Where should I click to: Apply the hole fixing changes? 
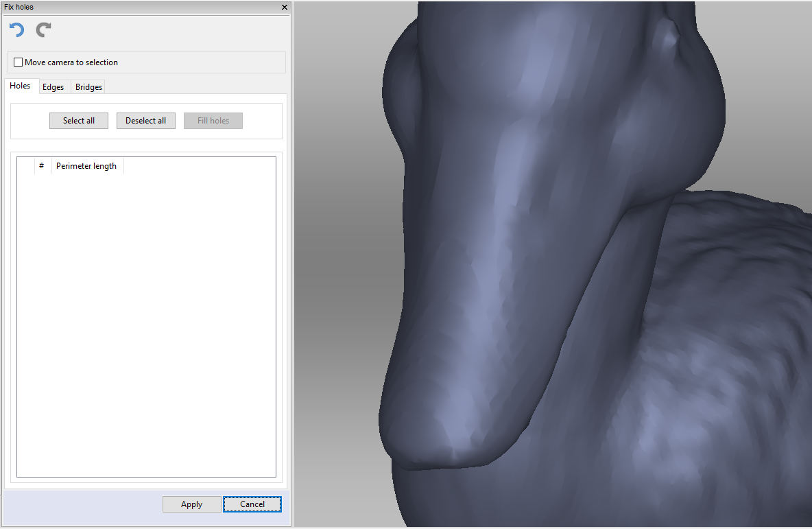point(191,504)
